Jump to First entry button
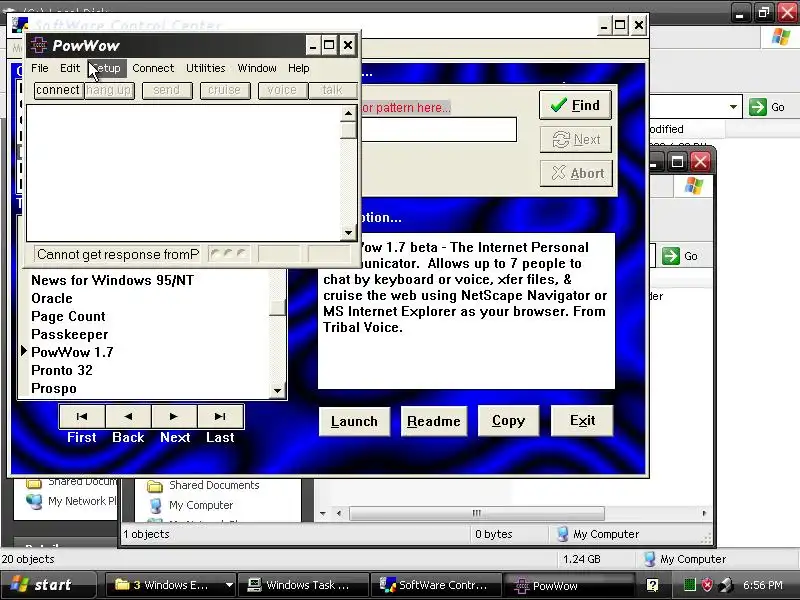The image size is (800, 600). [x=82, y=416]
